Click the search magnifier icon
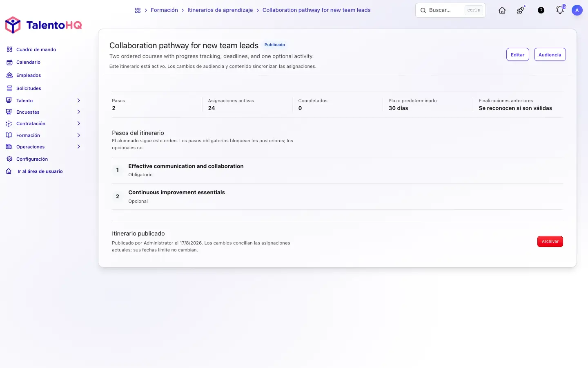 pos(423,10)
